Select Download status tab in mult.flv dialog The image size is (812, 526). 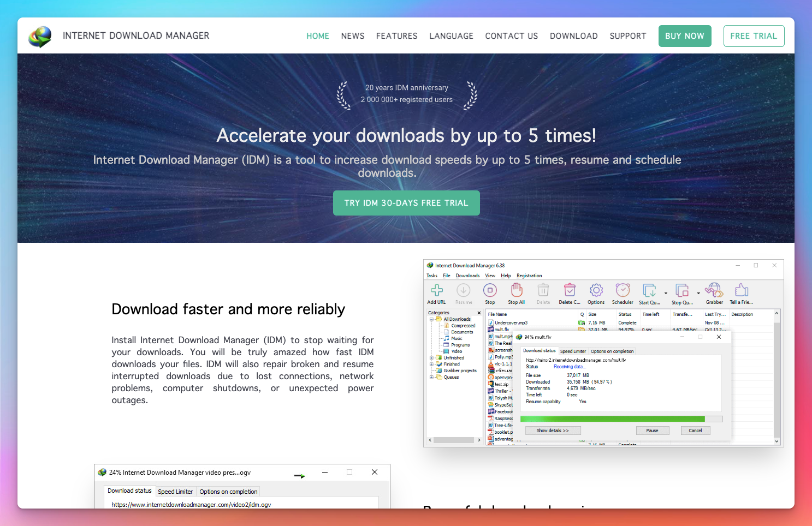pyautogui.click(x=540, y=351)
